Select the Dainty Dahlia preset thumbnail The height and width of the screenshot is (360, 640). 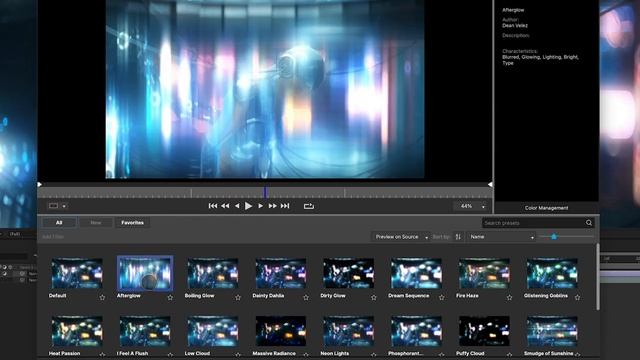[281, 273]
